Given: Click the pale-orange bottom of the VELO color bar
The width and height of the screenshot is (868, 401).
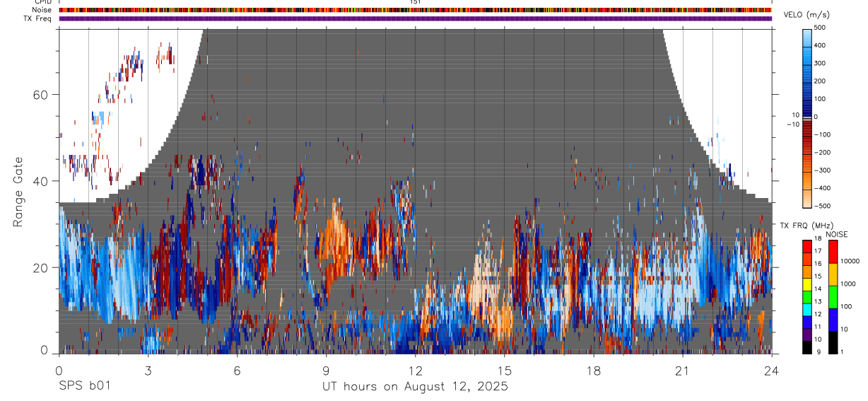Looking at the screenshot, I should [x=807, y=199].
